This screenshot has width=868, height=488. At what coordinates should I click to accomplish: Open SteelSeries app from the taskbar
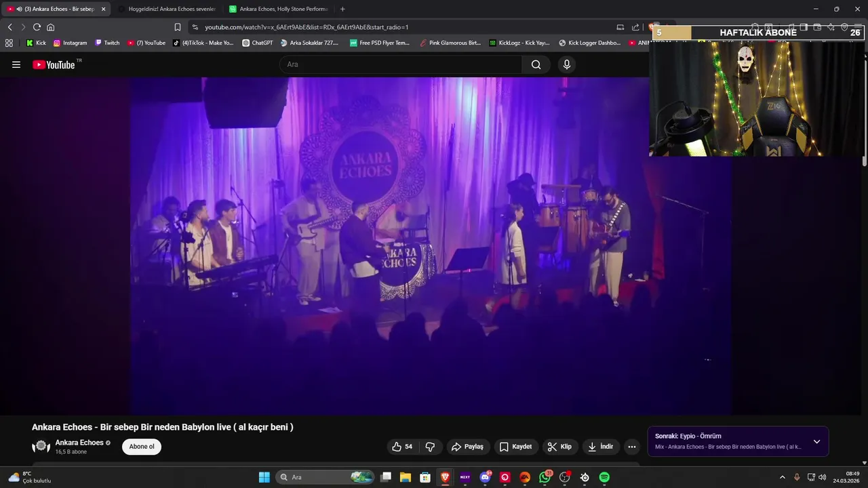click(585, 477)
